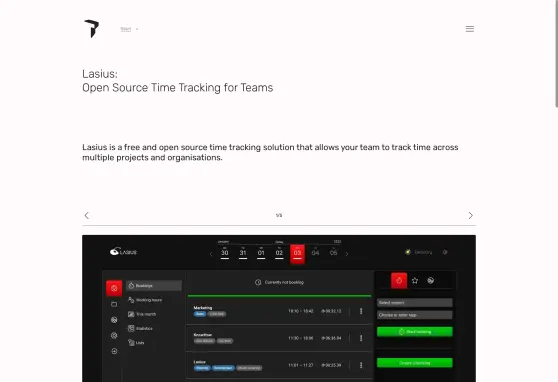This screenshot has height=382, width=558.
Task: Open the three-dot menu for the second booking
Action: point(361,338)
